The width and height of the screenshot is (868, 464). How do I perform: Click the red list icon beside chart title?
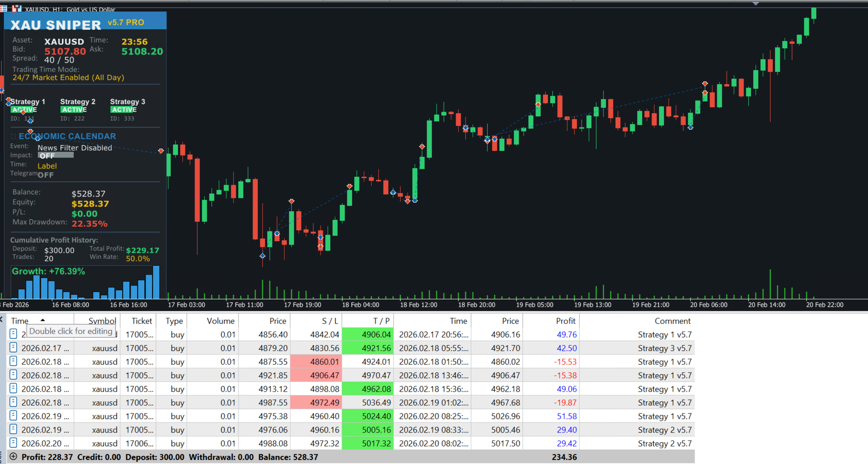tap(3, 8)
